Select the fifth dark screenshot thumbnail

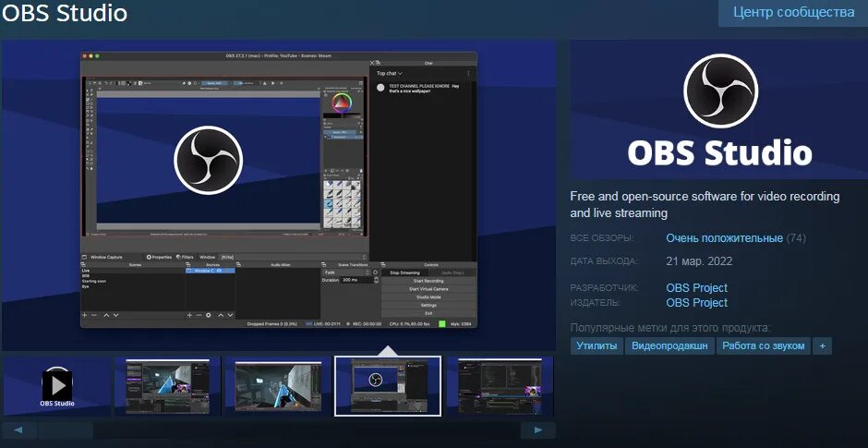pyautogui.click(x=500, y=385)
